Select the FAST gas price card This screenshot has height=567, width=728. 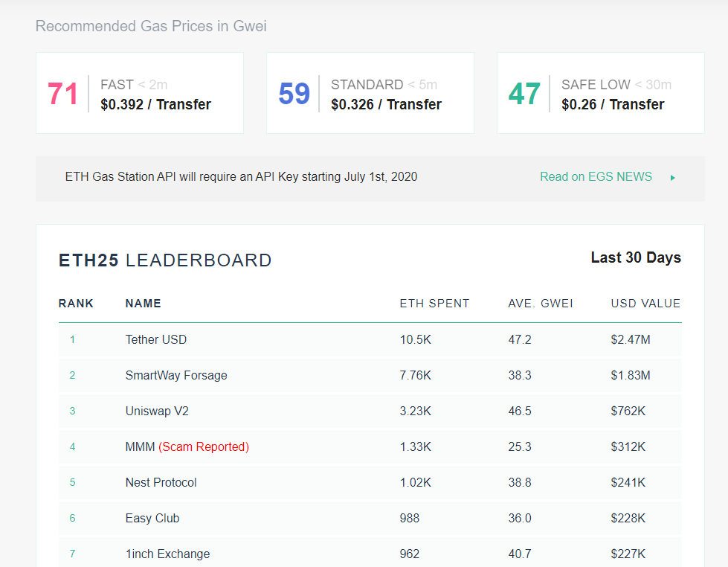[x=140, y=93]
